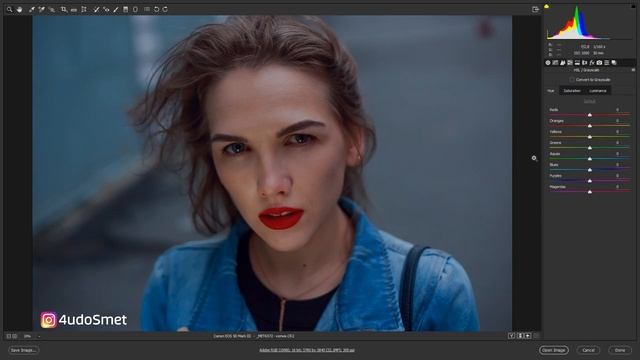
Task: Select the Adjustment Brush tool
Action: [116, 9]
